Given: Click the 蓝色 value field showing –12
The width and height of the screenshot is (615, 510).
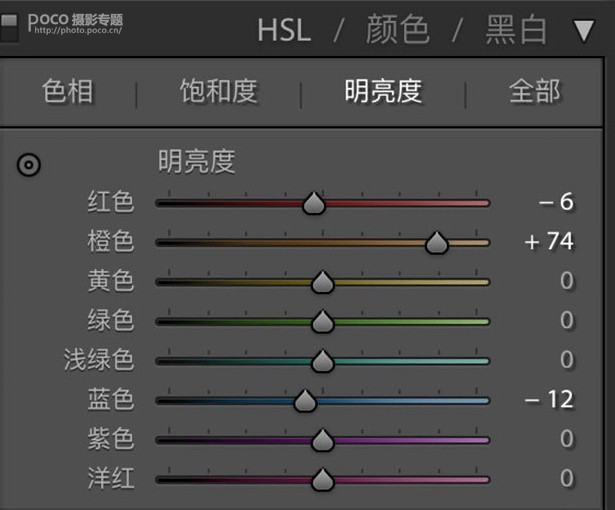Looking at the screenshot, I should point(549,399).
